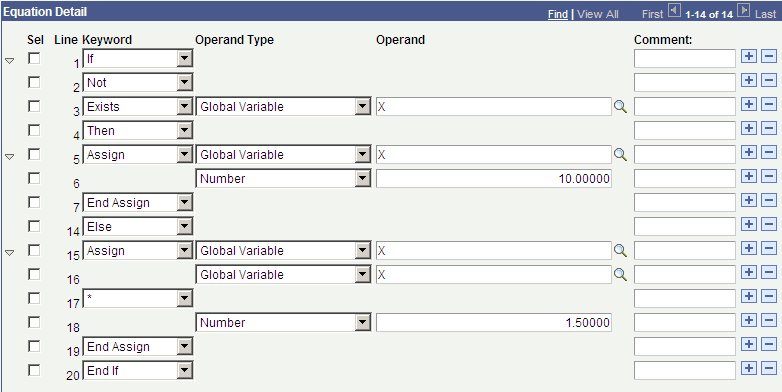Select the End If line 20 checkbox
Screen dimensions: 782x392
[34, 370]
